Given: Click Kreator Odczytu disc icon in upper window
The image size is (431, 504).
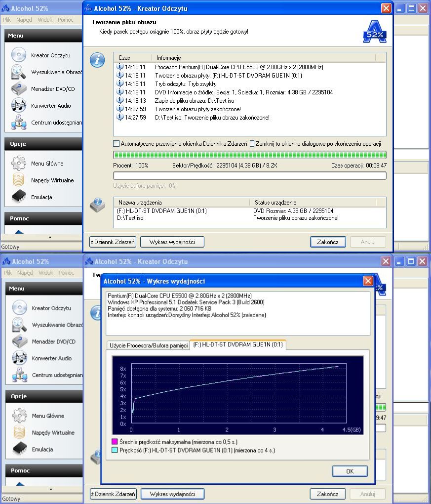Looking at the screenshot, I should 19,55.
